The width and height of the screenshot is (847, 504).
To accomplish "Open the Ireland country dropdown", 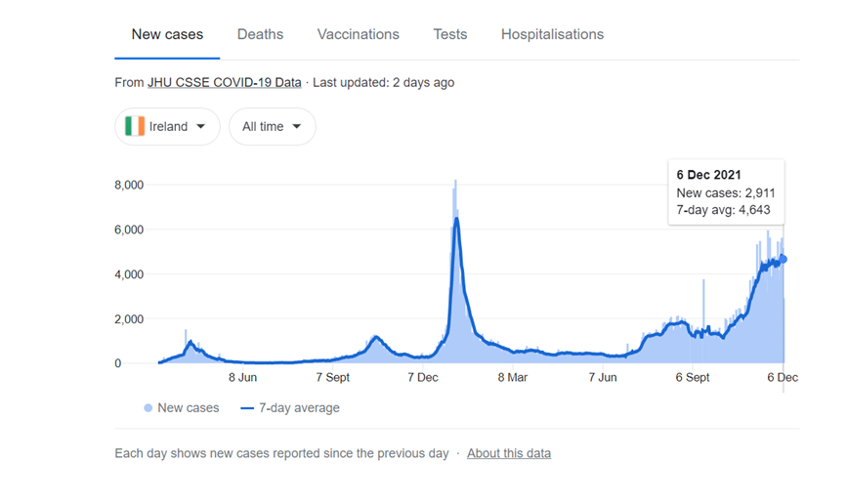I will pyautogui.click(x=167, y=126).
